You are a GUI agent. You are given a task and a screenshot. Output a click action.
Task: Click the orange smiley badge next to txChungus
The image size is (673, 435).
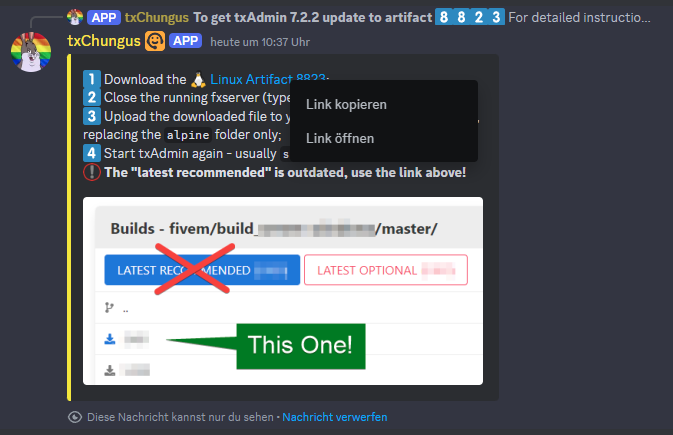click(155, 41)
